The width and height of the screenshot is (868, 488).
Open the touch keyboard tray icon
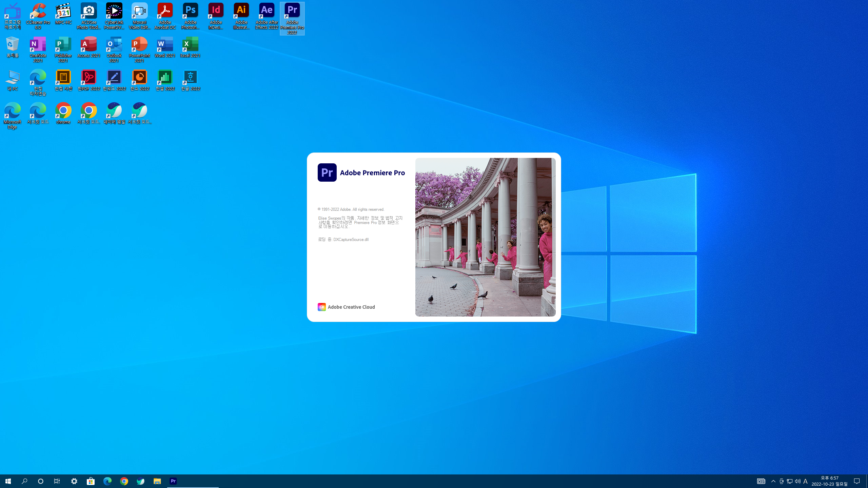tap(761, 481)
